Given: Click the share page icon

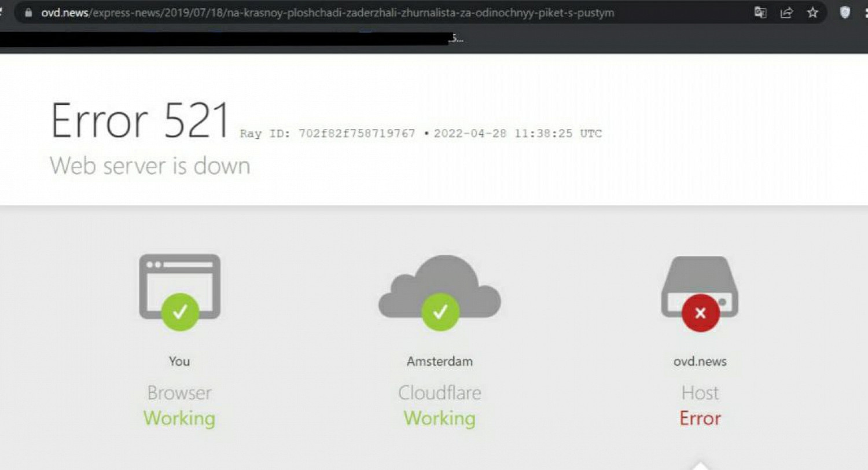Looking at the screenshot, I should coord(786,12).
